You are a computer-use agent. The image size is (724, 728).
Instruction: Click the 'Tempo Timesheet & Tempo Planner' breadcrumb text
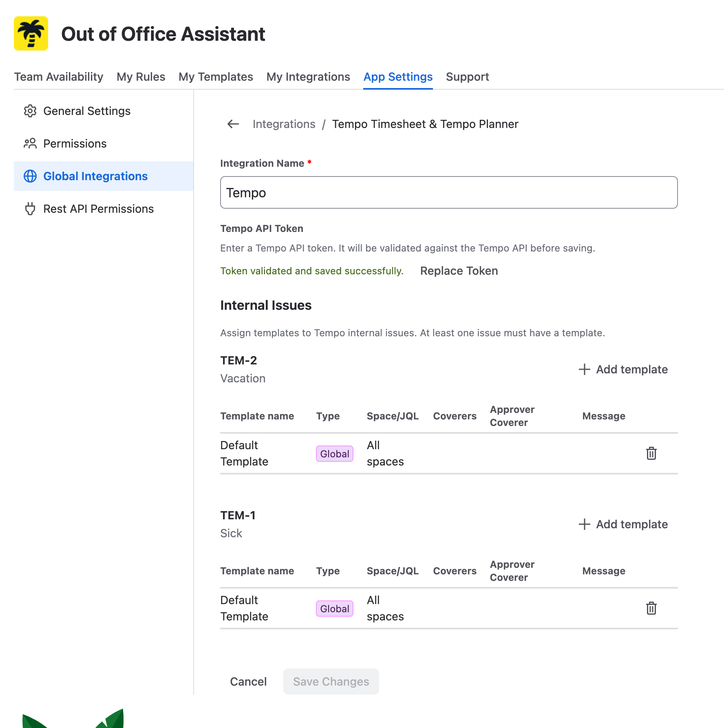[425, 124]
